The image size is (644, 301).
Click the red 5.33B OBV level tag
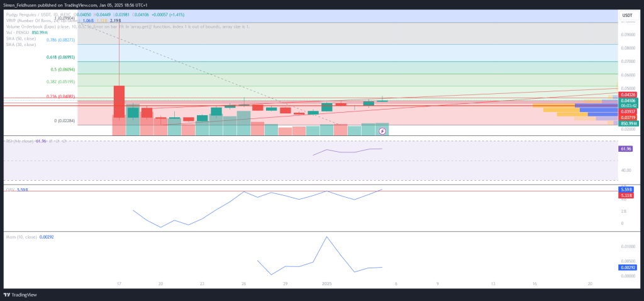coord(626,195)
